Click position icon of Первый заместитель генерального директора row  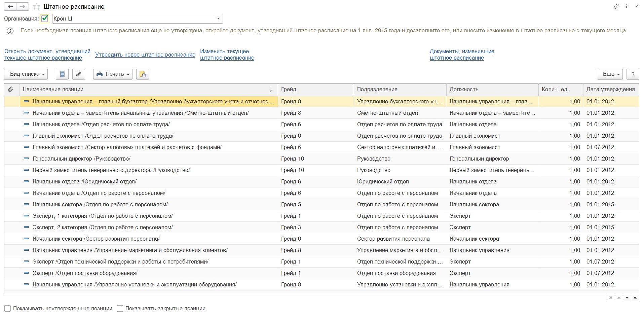[26, 170]
